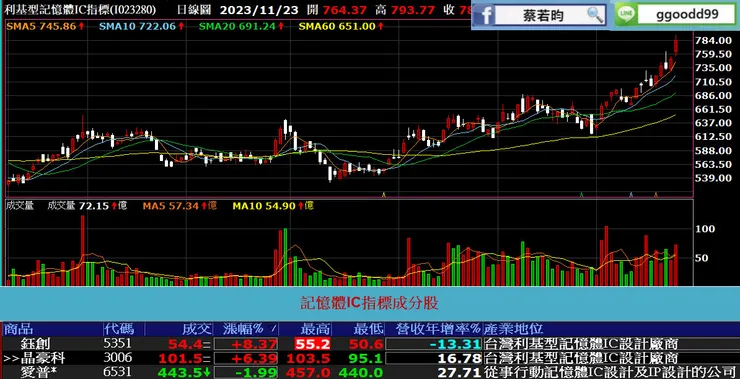The image size is (740, 379).
Task: Click the magnifier icon beside 蔡若昀
Action: pyautogui.click(x=595, y=15)
